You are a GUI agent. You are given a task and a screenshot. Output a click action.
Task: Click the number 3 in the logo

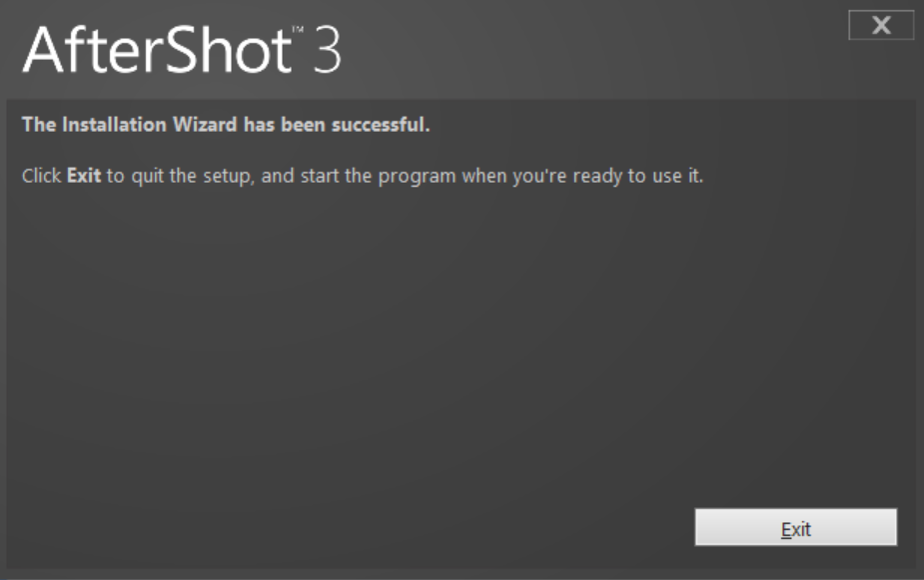327,51
